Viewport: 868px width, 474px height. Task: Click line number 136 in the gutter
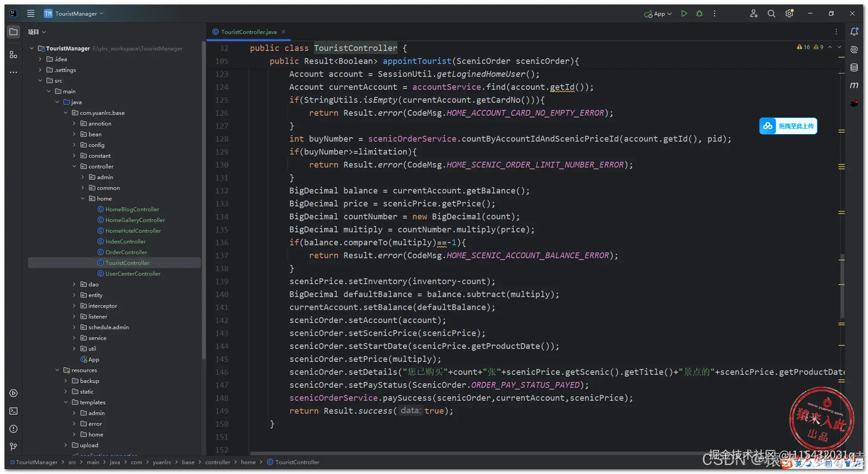click(222, 243)
